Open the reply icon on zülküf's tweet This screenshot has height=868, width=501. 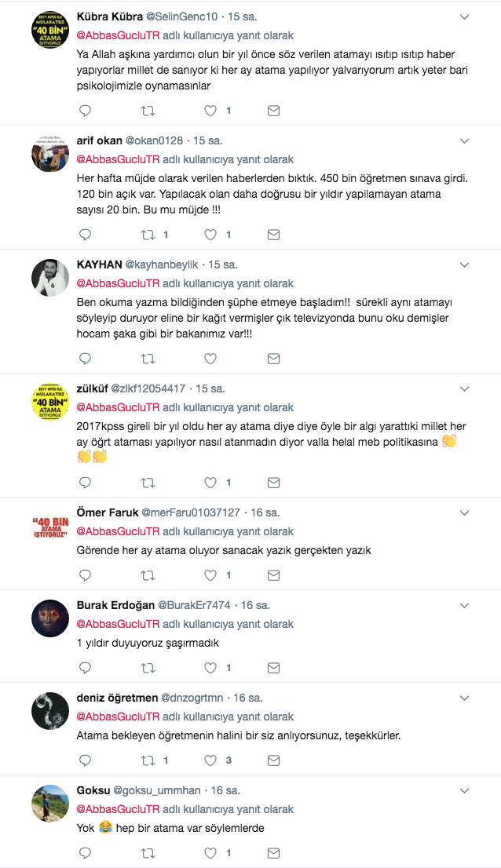coord(85,483)
